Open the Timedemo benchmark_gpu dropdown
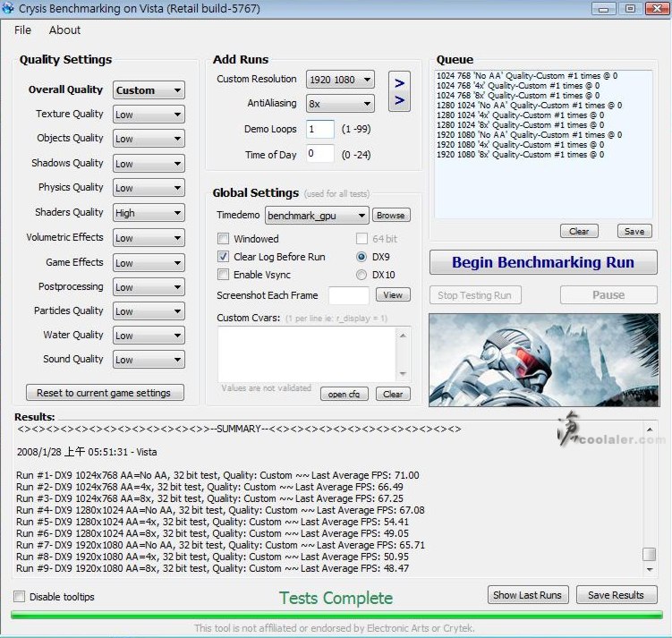672x638 pixels. [317, 216]
